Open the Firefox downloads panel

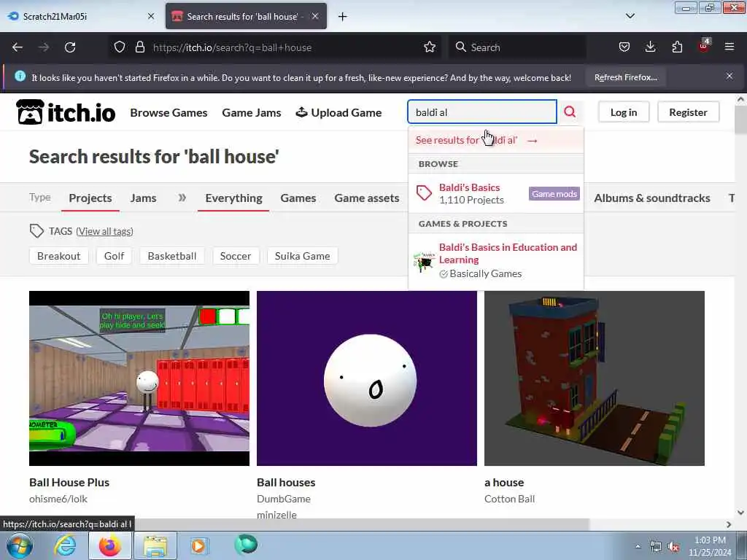[650, 47]
